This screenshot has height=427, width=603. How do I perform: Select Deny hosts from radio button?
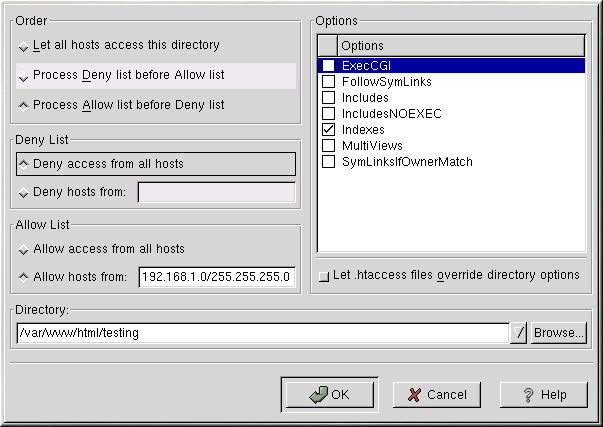click(x=23, y=192)
